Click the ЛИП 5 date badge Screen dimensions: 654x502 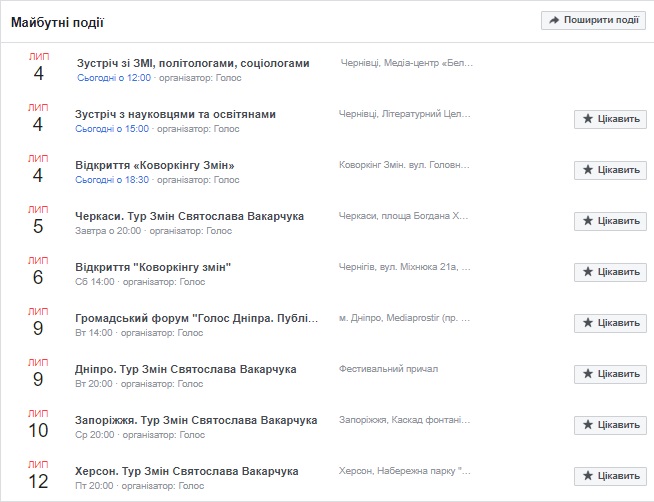(38, 220)
